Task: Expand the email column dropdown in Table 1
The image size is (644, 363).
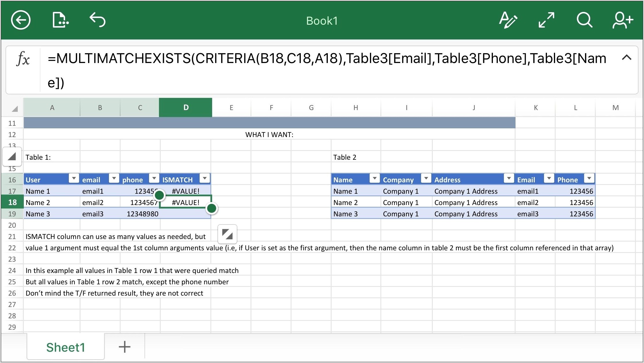Action: [114, 179]
